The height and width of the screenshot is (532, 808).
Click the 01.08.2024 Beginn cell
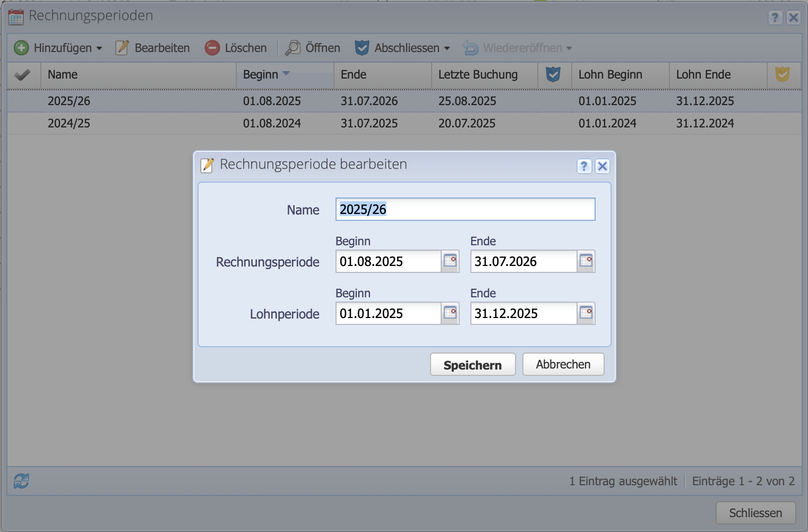click(x=272, y=123)
